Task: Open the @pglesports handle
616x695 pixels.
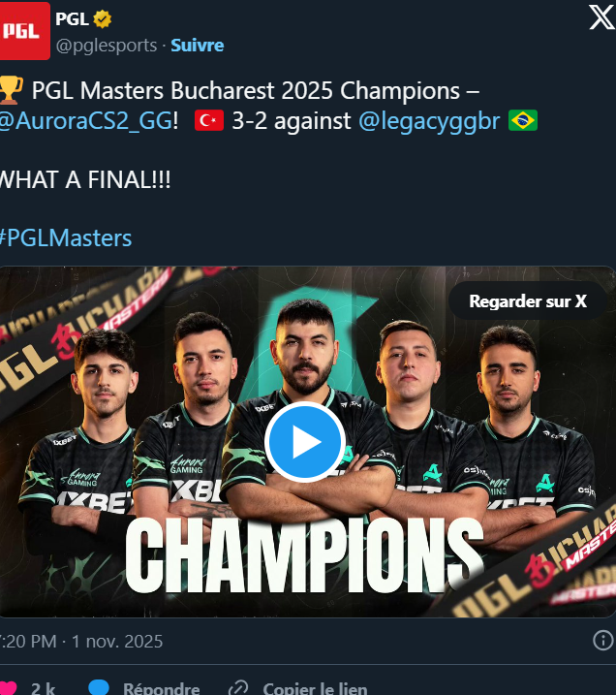Action: pyautogui.click(x=107, y=46)
